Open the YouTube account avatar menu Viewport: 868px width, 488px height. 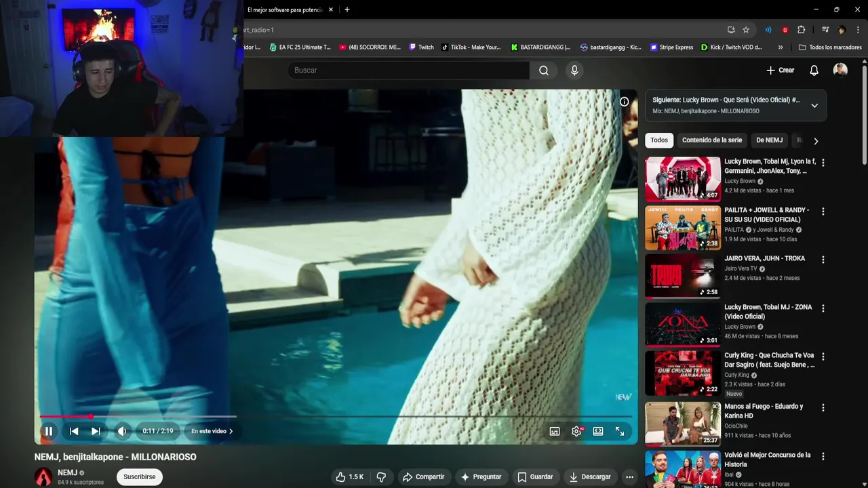[x=840, y=70]
